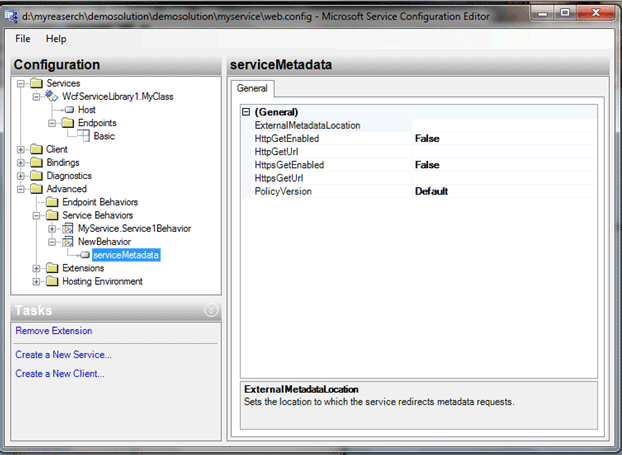Viewport: 622px width, 455px height.
Task: Click the HttpGetUrl value field
Action: (x=504, y=152)
